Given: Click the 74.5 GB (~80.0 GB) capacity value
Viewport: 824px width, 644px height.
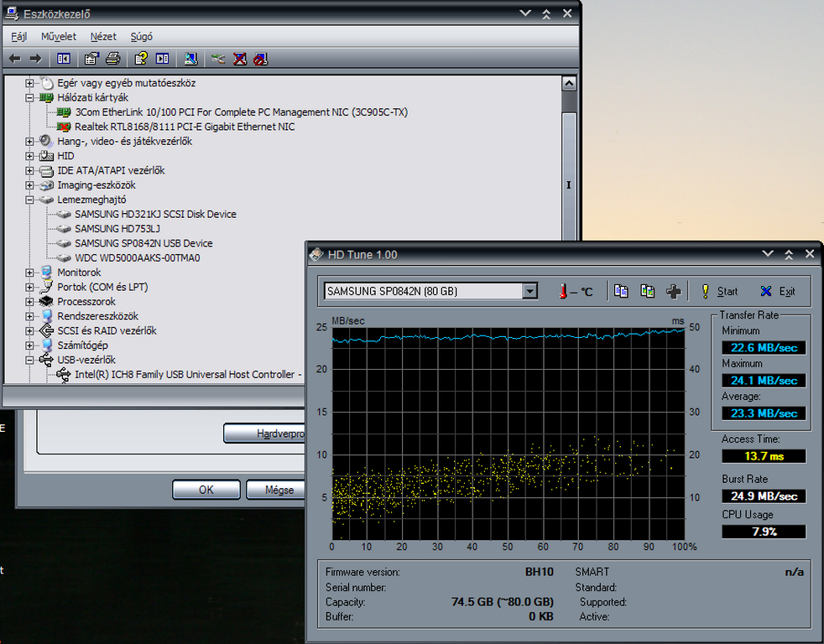Looking at the screenshot, I should [503, 602].
